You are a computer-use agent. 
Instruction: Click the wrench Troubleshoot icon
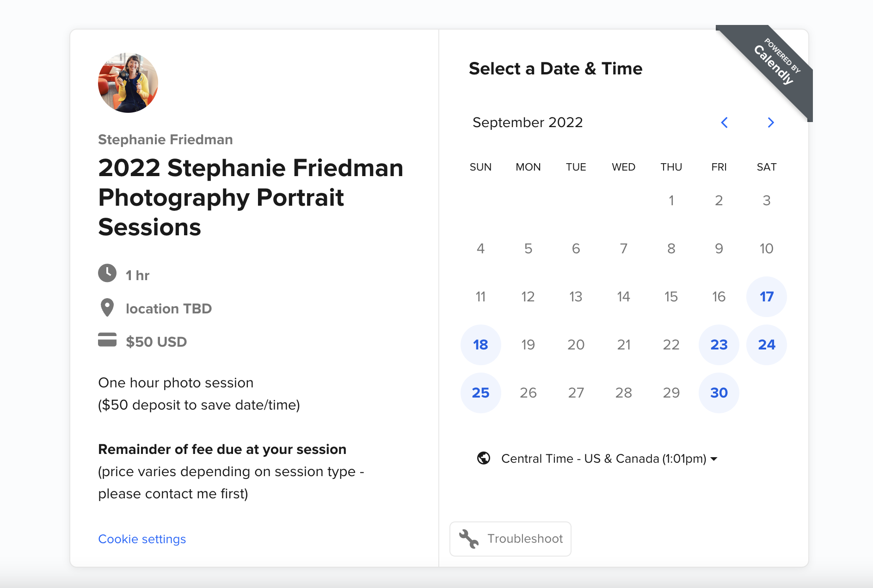[469, 539]
